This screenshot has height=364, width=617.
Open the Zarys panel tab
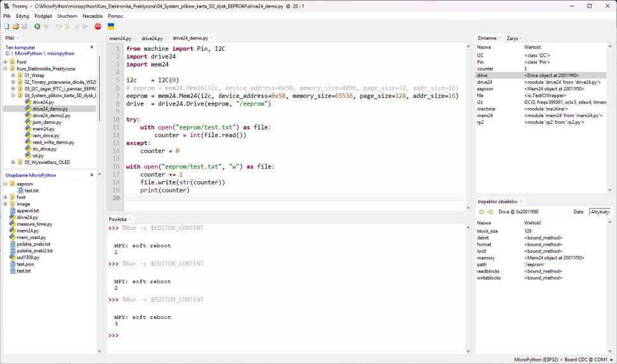click(512, 38)
